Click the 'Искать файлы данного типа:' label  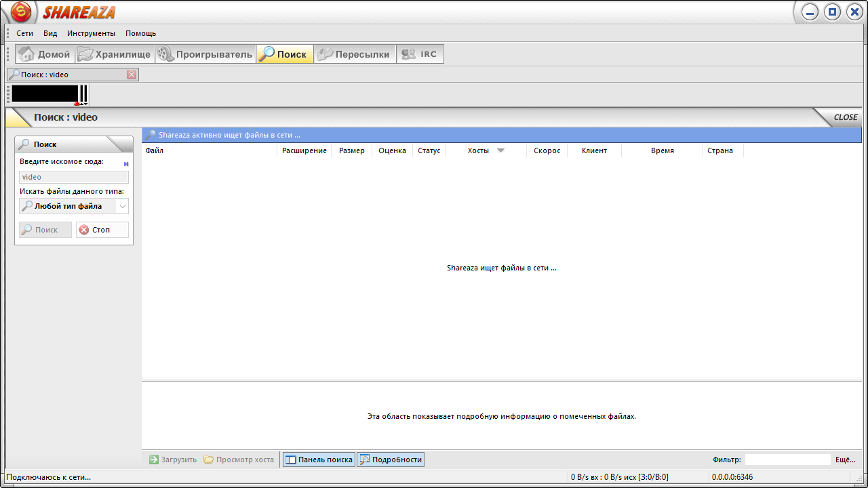72,191
